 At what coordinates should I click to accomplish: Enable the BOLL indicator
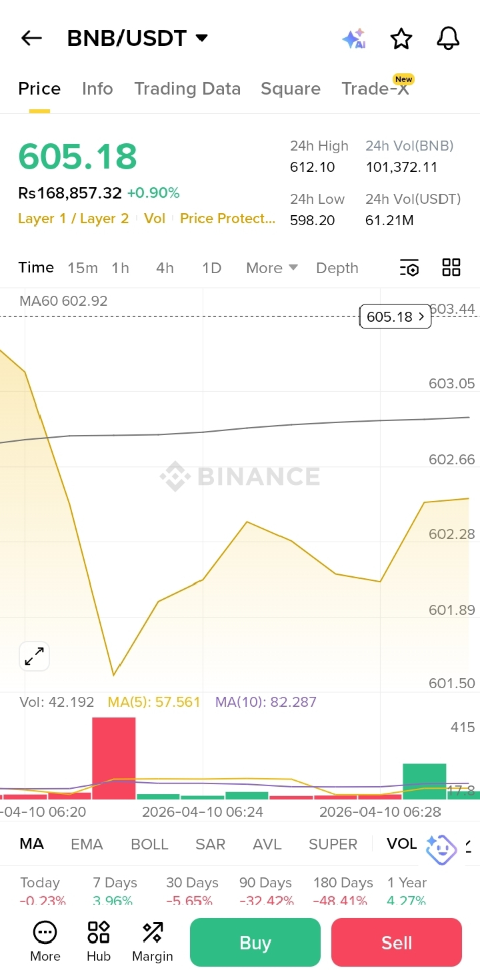(149, 844)
